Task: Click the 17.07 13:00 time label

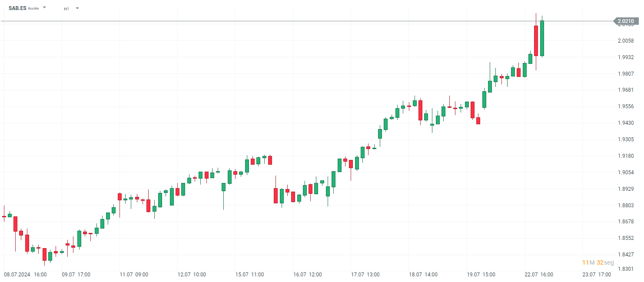Action: (x=365, y=275)
